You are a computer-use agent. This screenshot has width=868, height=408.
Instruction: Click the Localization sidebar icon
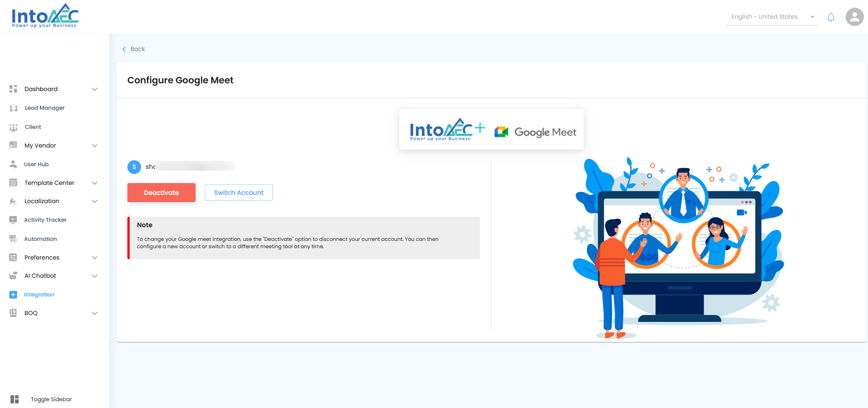[x=13, y=201]
